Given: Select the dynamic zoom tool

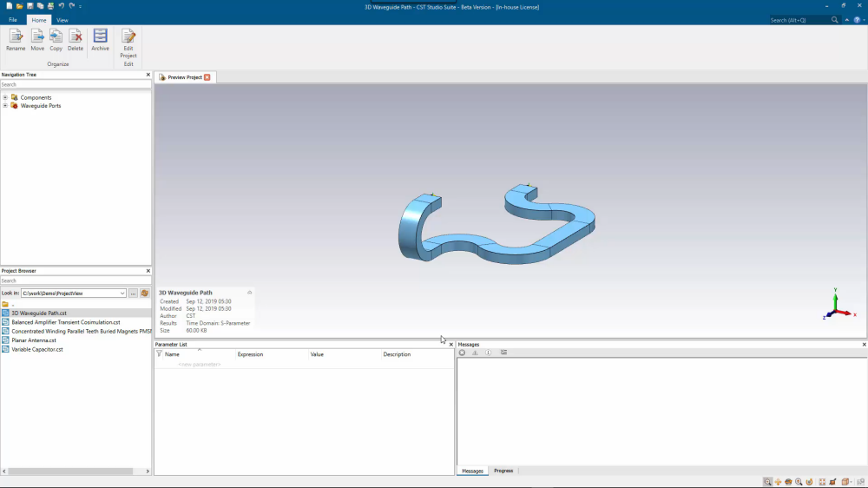Looking at the screenshot, I should [799, 482].
